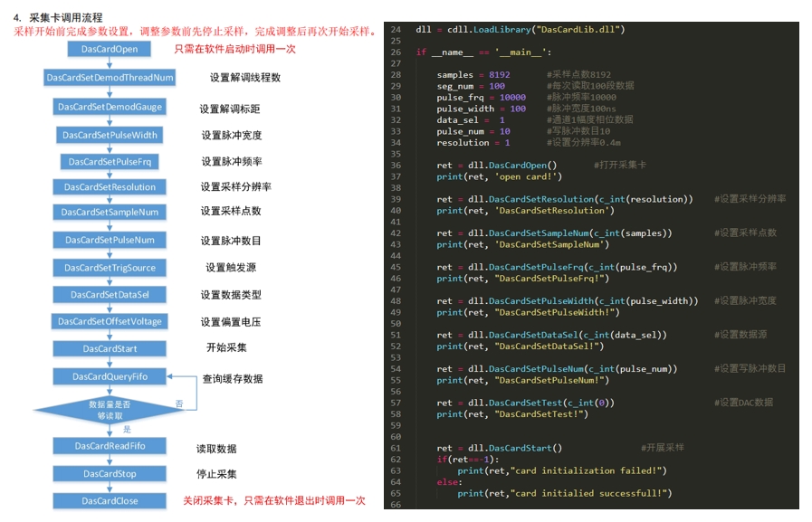Click the DasCardOpen flowchart box
Viewport: 812px width, 522px height.
coord(110,50)
